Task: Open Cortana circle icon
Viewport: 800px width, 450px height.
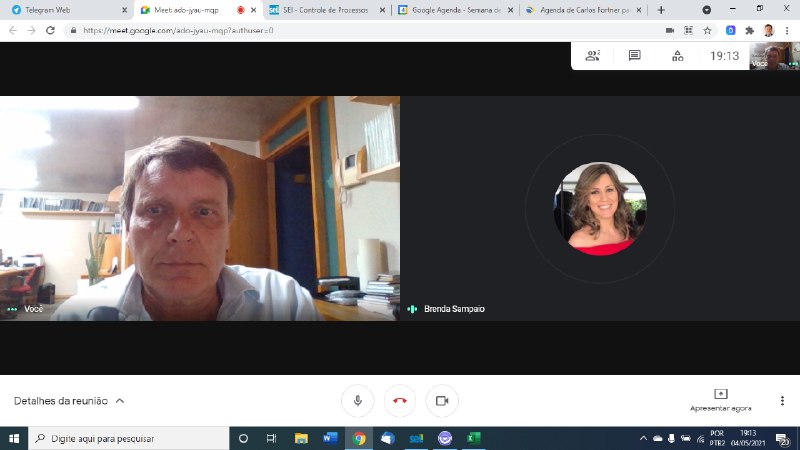Action: [x=243, y=438]
